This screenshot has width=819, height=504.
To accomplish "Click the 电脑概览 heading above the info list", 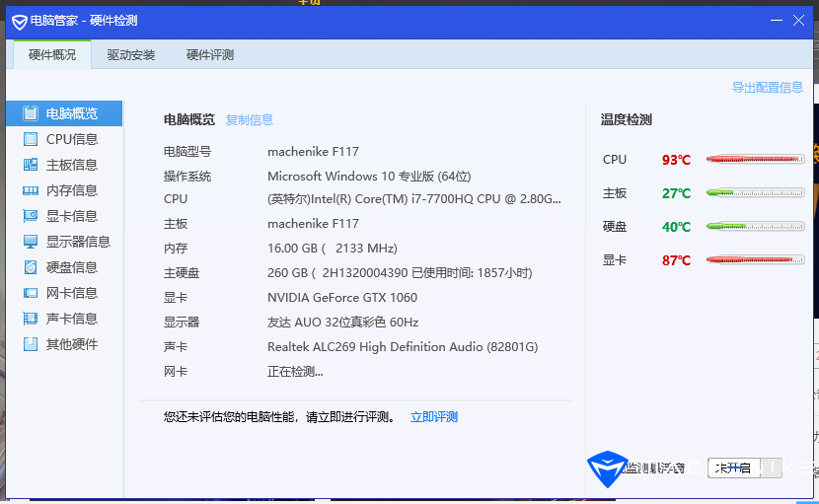I will (x=189, y=119).
